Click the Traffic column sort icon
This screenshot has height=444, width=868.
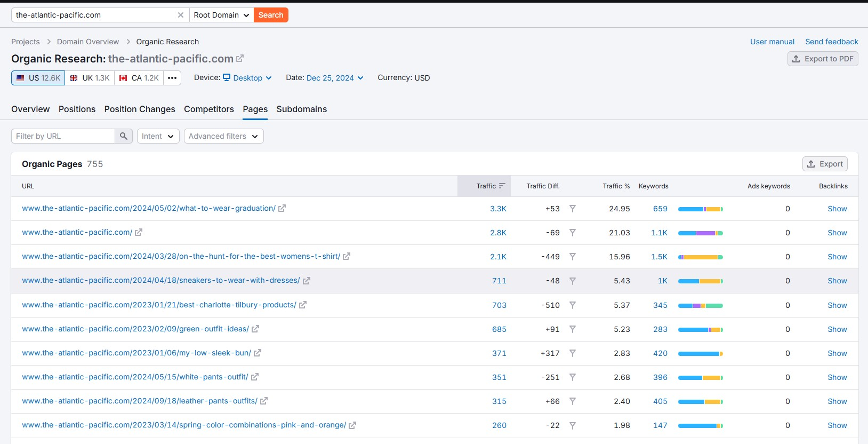click(502, 186)
